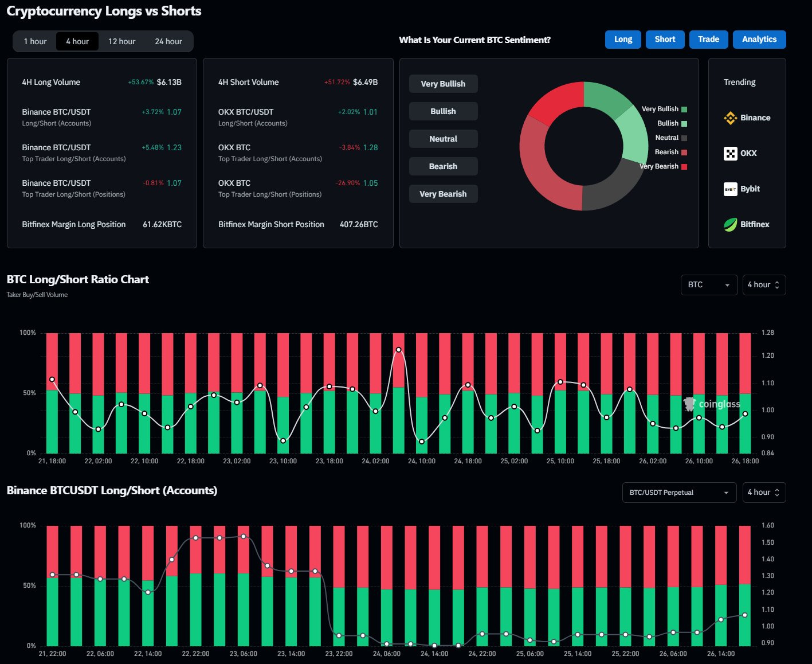Open OKX exchange logo in Trending
The image size is (812, 664).
click(730, 154)
